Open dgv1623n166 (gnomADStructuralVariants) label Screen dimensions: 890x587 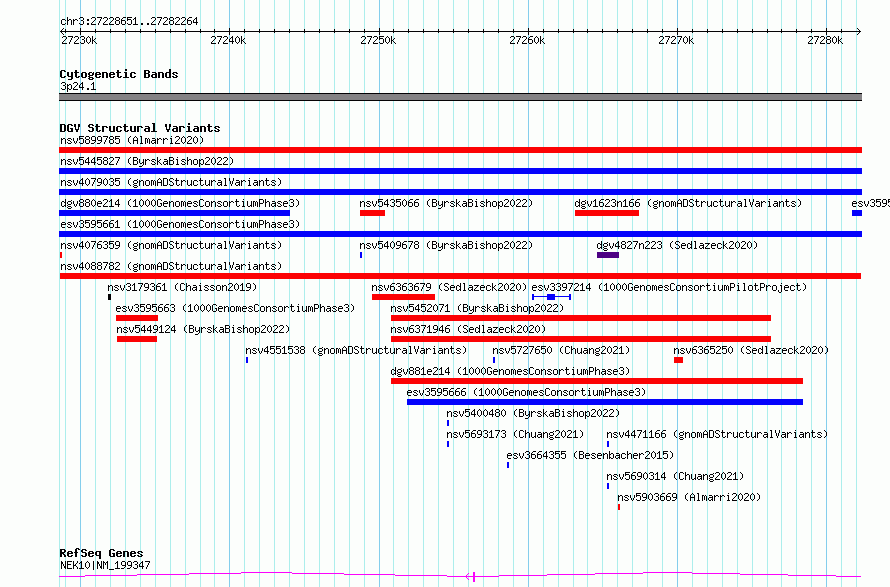688,203
